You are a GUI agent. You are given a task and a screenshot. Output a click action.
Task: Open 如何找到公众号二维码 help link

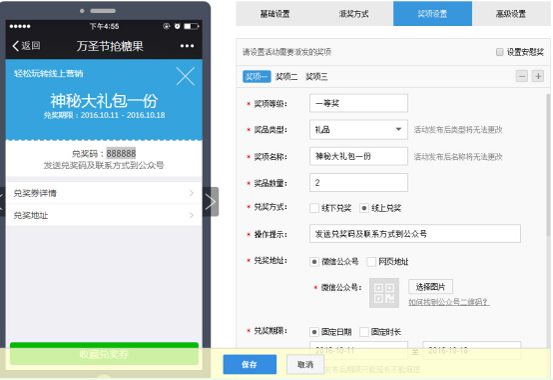449,302
